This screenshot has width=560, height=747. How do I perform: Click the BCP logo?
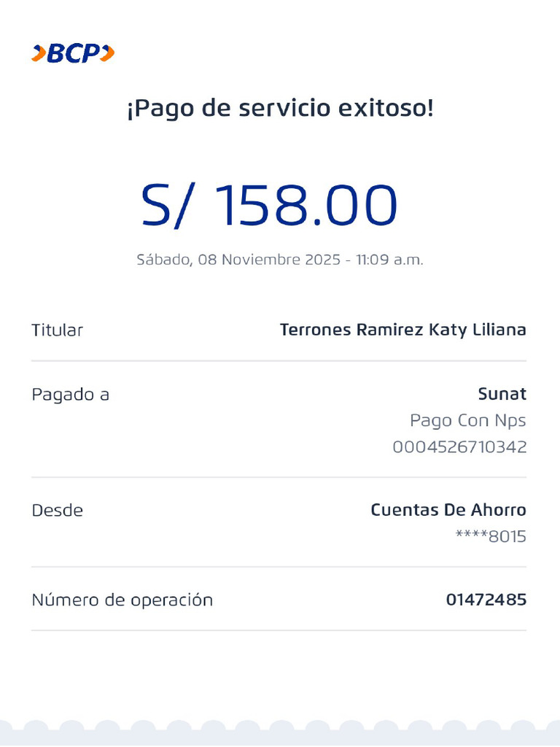pyautogui.click(x=73, y=53)
